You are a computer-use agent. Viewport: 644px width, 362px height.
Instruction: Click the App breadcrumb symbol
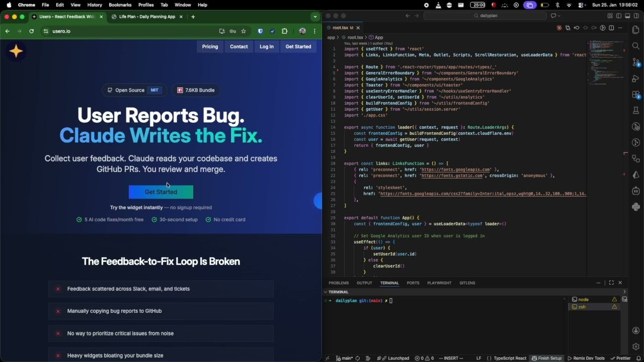(376, 37)
